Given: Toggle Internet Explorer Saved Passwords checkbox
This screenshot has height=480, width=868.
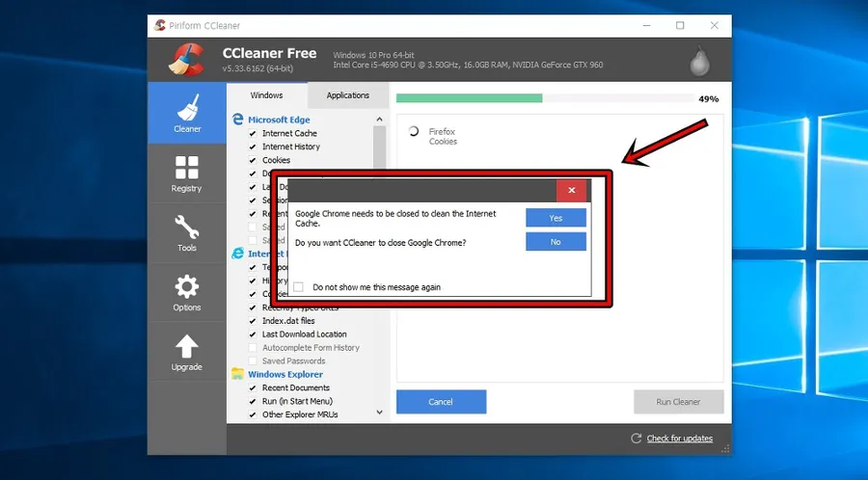Looking at the screenshot, I should (x=253, y=360).
